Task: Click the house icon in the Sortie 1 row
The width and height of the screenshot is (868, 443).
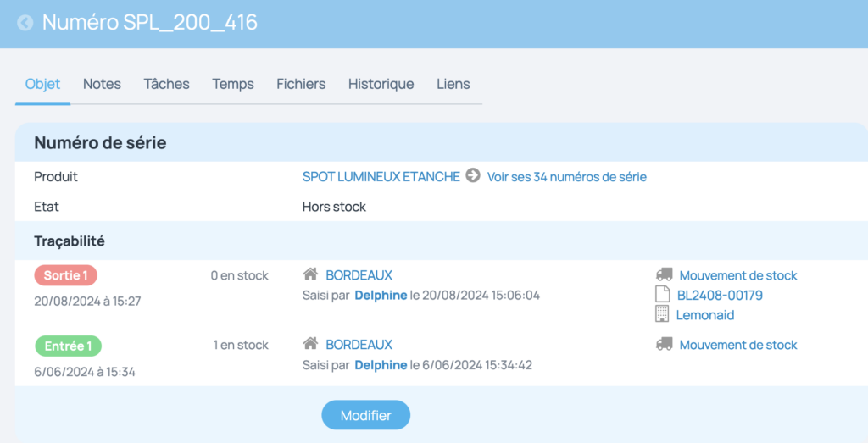Action: tap(310, 274)
